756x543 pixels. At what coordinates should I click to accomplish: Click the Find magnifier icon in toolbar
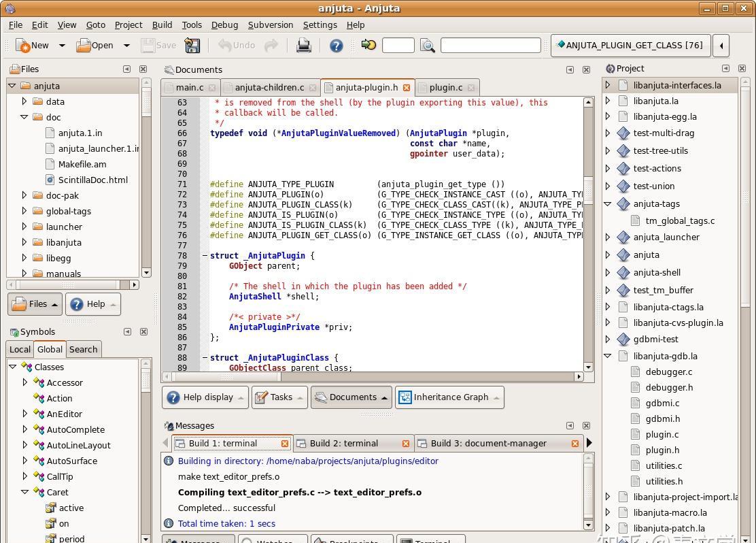click(427, 46)
